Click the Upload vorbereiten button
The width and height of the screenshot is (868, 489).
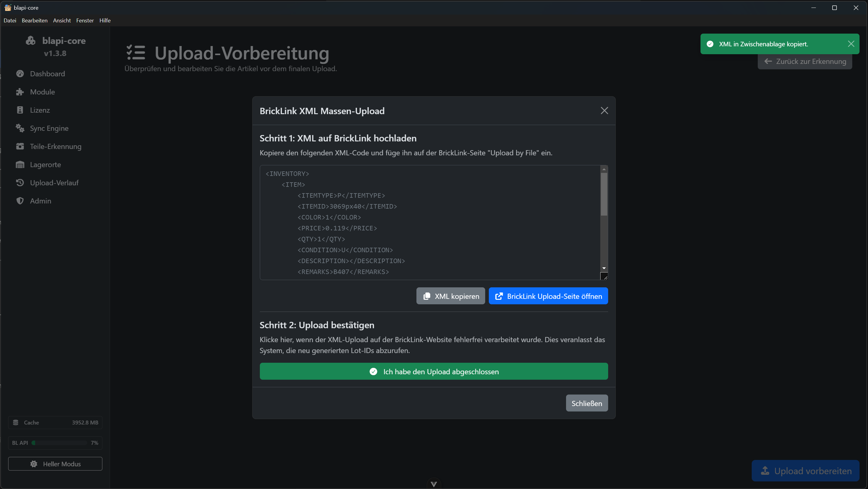click(805, 471)
